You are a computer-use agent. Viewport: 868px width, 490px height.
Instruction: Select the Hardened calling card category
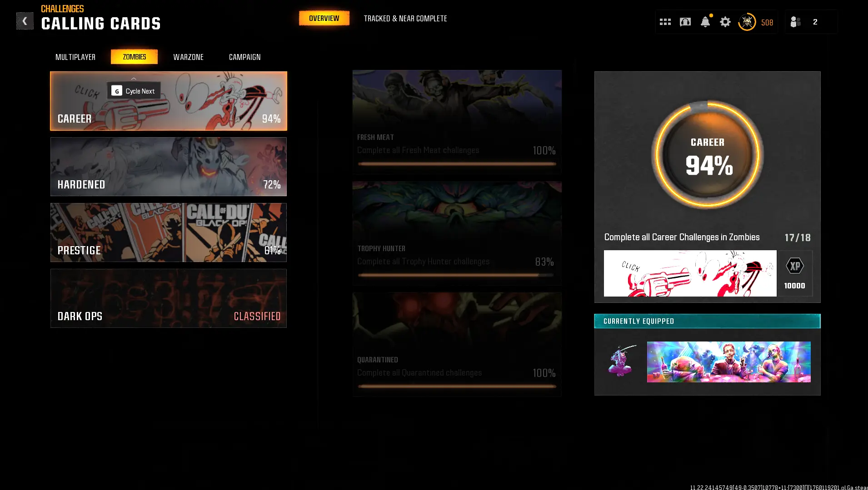tap(168, 167)
